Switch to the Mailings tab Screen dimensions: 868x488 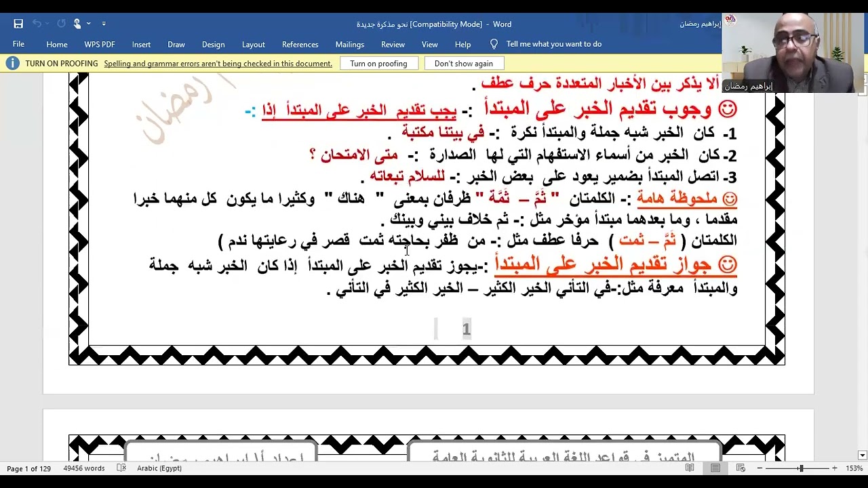coord(350,44)
